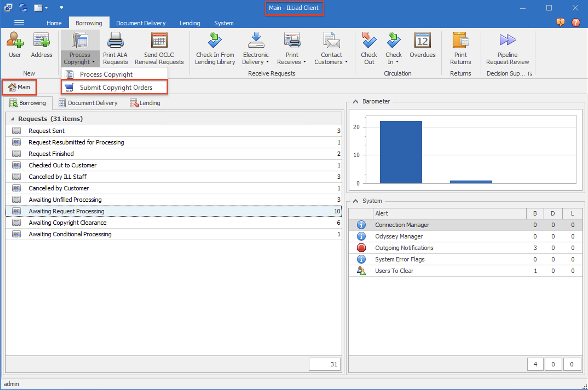This screenshot has height=390, width=588.
Task: Collapse the Barometer panel
Action: tap(355, 101)
